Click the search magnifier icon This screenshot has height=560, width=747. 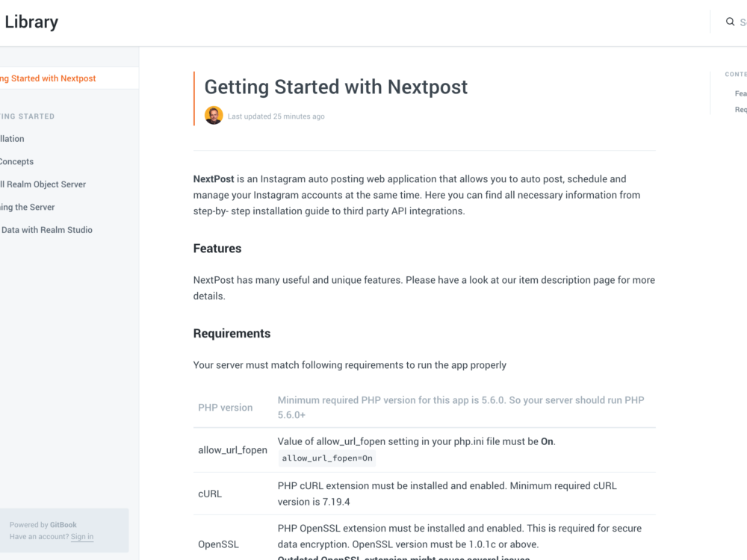(730, 22)
